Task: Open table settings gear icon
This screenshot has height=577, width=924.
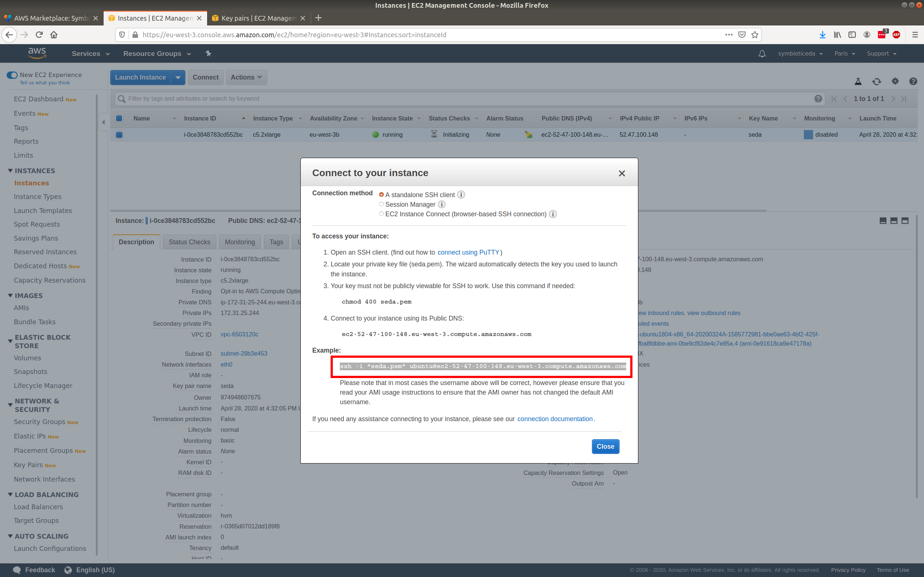Action: 895,81
